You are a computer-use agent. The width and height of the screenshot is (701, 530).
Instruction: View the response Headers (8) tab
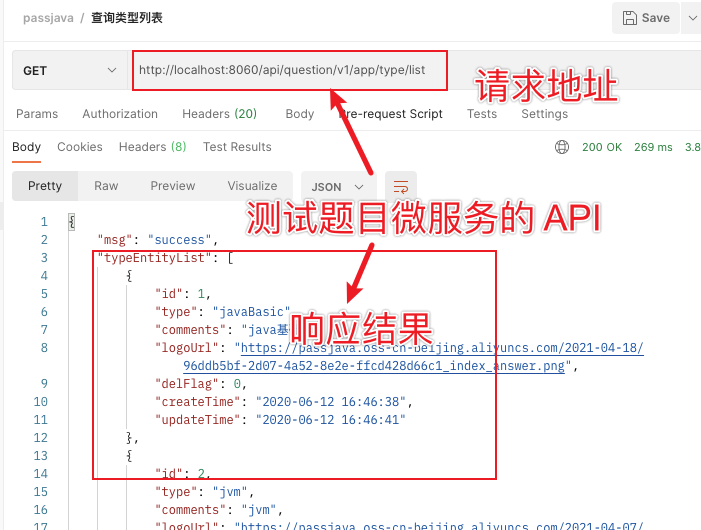click(152, 147)
